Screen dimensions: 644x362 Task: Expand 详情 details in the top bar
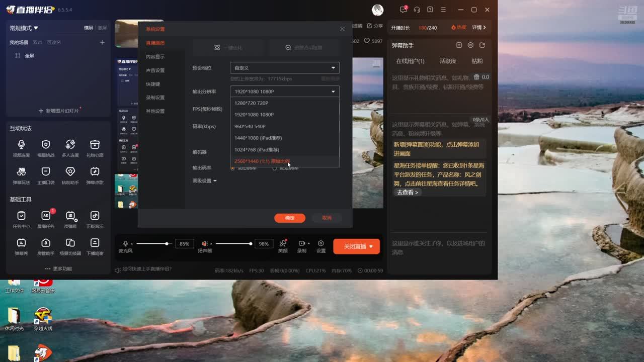click(x=479, y=28)
